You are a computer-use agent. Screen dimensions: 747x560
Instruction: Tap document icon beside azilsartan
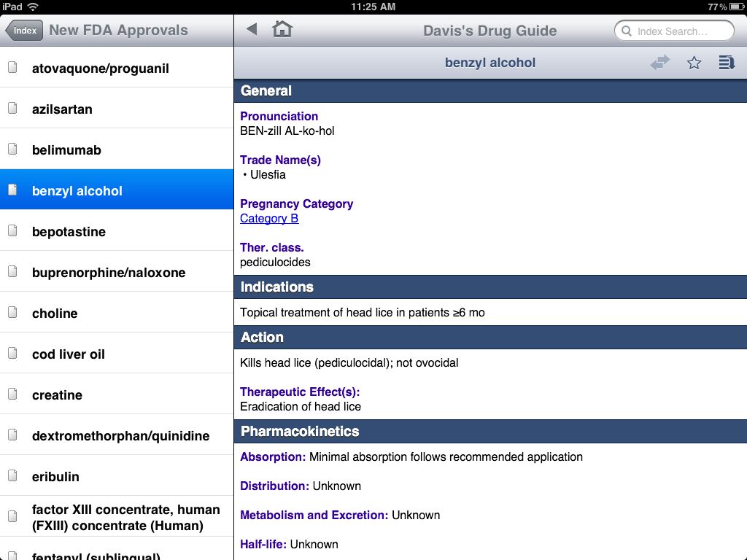click(13, 109)
